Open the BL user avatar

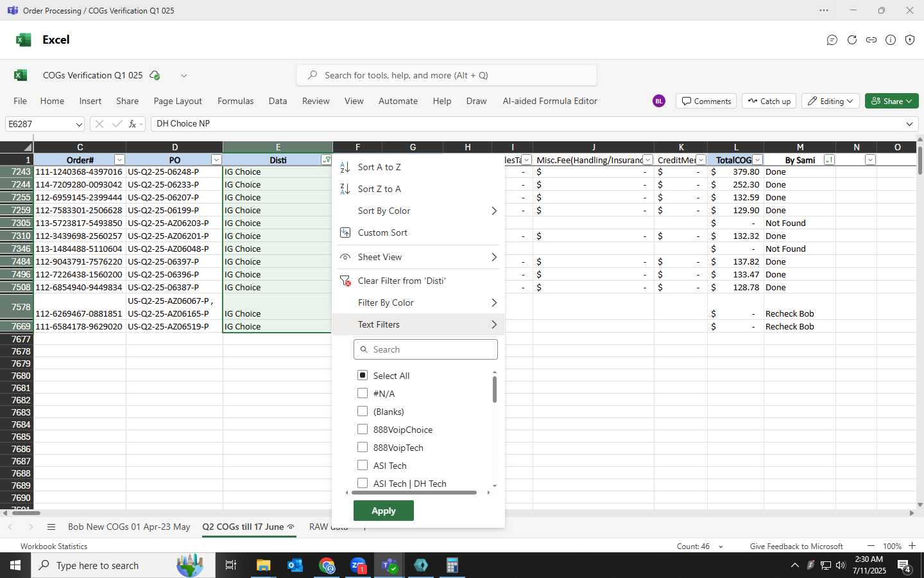point(659,101)
